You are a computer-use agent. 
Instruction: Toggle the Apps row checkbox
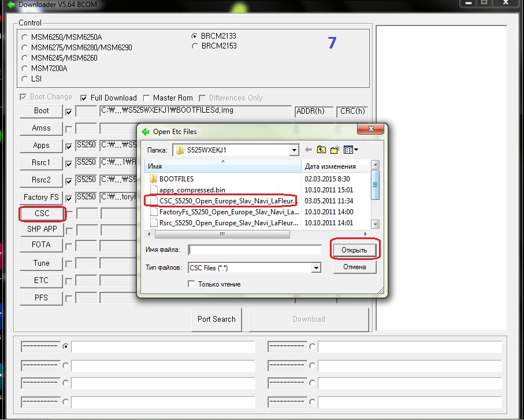(69, 146)
